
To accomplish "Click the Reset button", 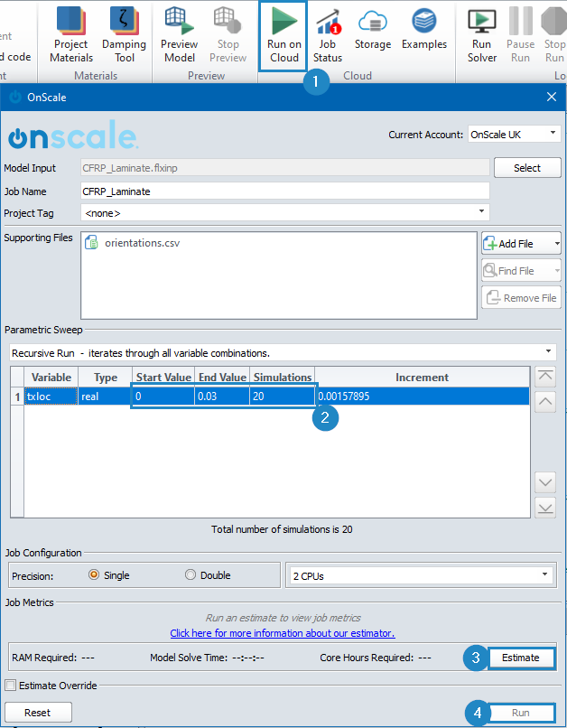I will pyautogui.click(x=38, y=713).
